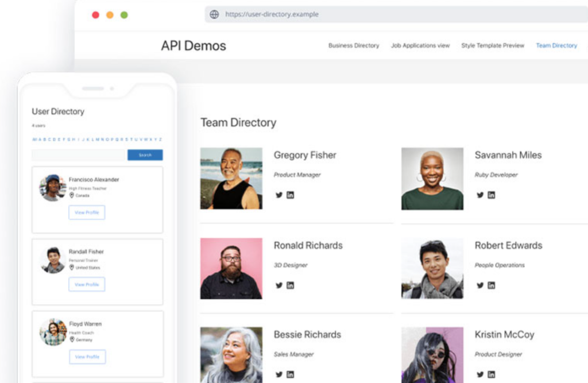Open Gregory Fisher's LinkedIn icon
Viewport: 588px width, 383px height.
click(290, 195)
